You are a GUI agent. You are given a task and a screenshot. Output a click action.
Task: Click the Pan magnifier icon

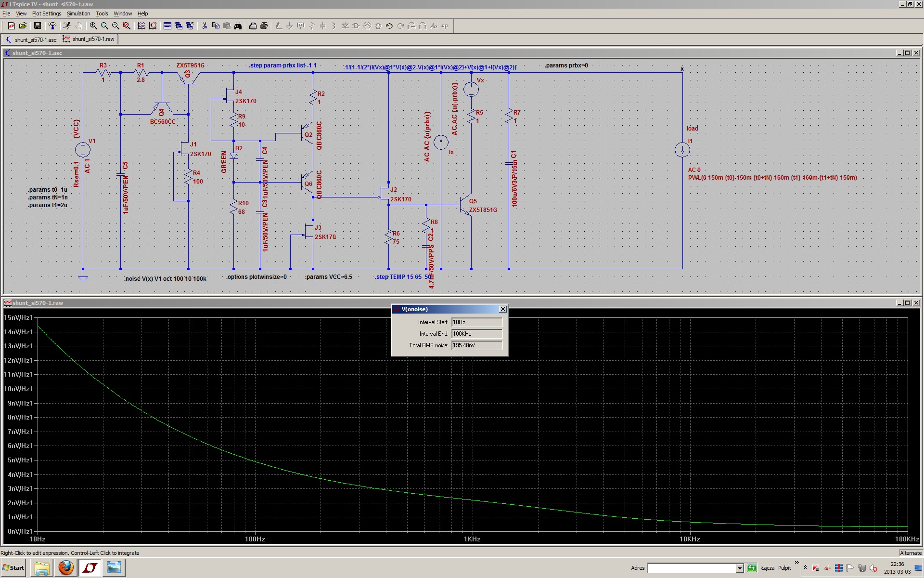[104, 26]
